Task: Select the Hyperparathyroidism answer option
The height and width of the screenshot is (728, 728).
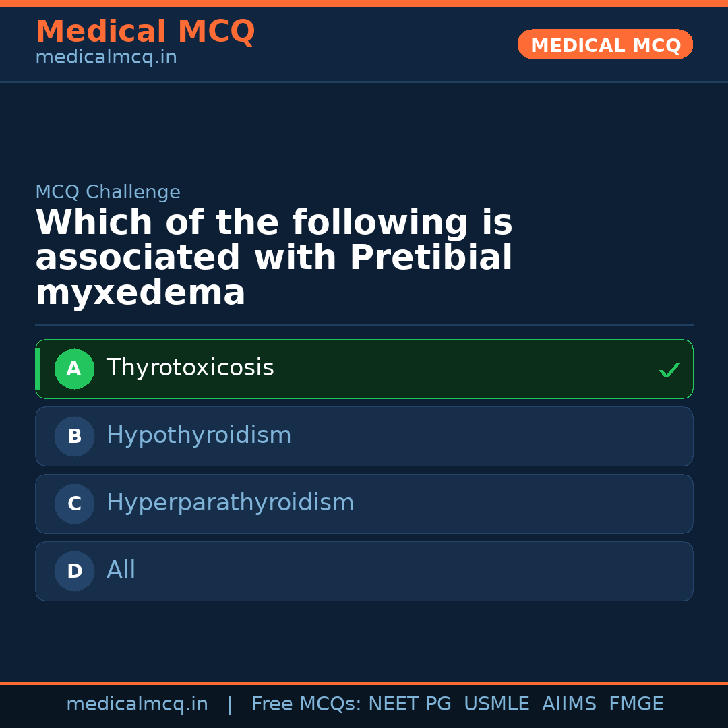Action: [364, 504]
